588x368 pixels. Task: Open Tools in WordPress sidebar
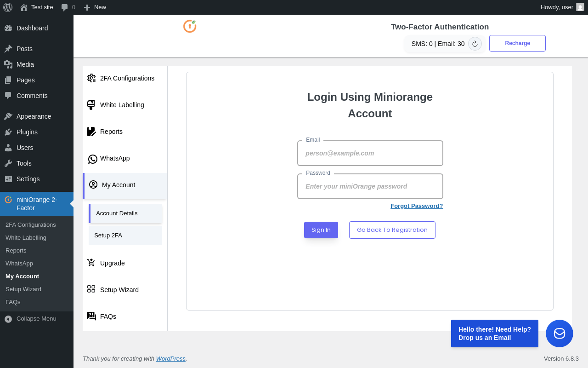(x=37, y=163)
